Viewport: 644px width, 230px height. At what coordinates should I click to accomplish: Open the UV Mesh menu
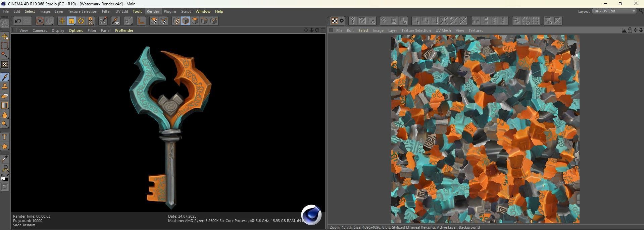[x=443, y=31]
